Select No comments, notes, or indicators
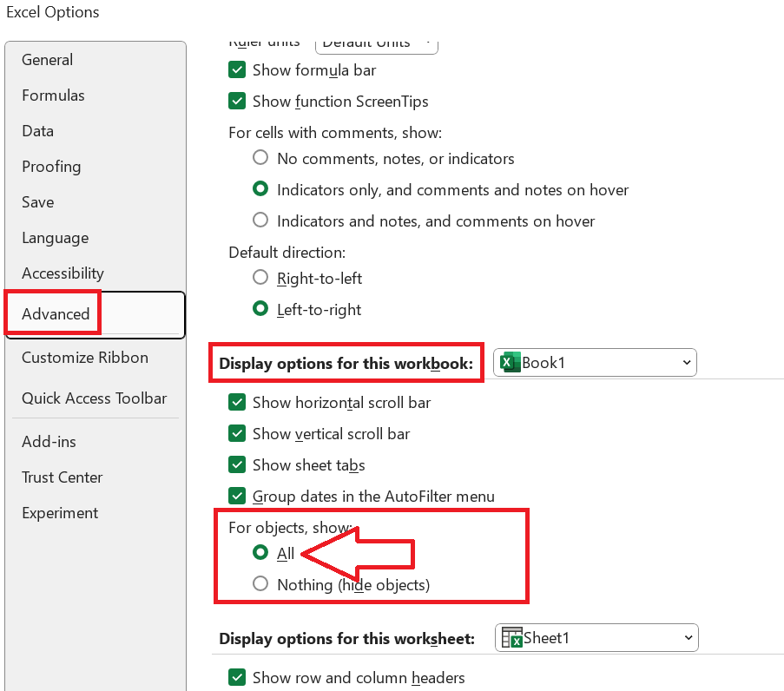 coord(260,158)
